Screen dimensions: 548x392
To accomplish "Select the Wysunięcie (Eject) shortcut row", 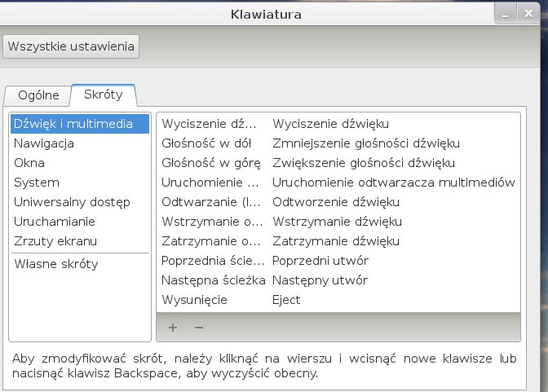I will coord(338,300).
